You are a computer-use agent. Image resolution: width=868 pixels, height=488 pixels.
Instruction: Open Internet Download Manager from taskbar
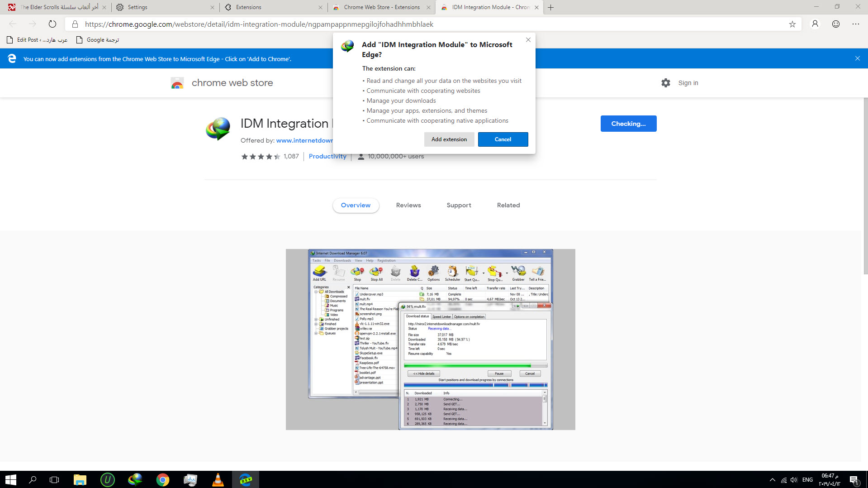[135, 479]
